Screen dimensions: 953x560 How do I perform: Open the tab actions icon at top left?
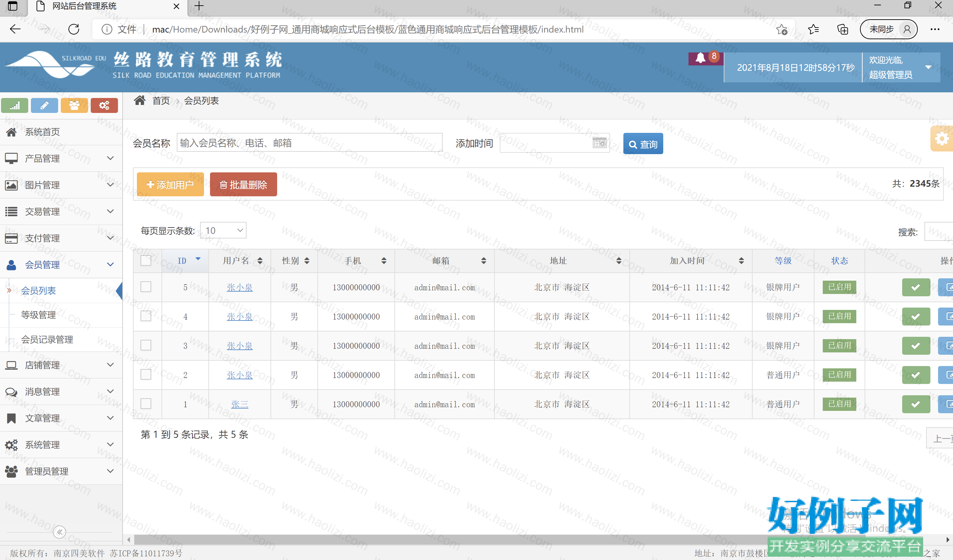tap(13, 6)
